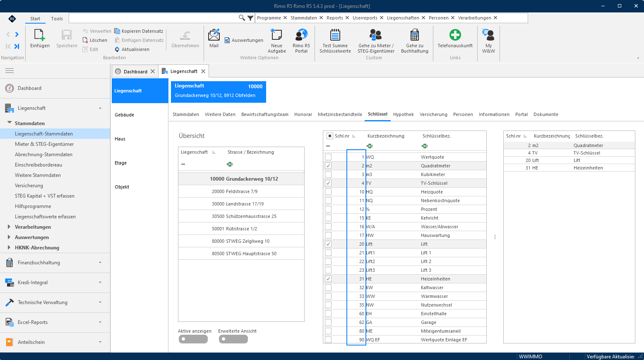Jump to last record navigation arrow
Screen dimensions: 644x360
click(x=17, y=46)
